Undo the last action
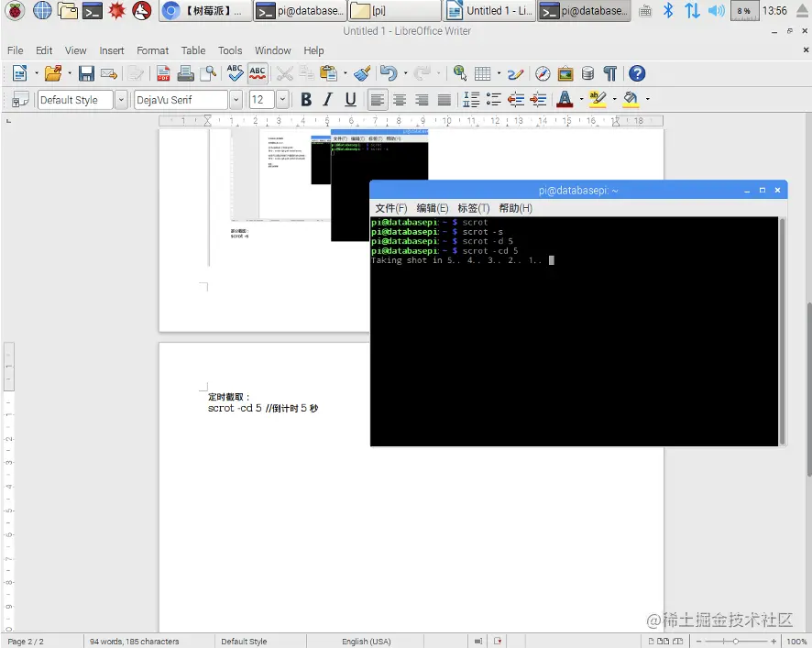Screen dimensions: 812x648 coord(389,73)
